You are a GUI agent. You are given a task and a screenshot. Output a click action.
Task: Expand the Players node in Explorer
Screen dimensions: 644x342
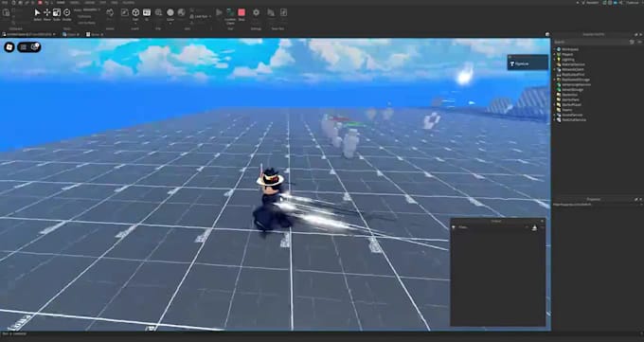coord(554,54)
